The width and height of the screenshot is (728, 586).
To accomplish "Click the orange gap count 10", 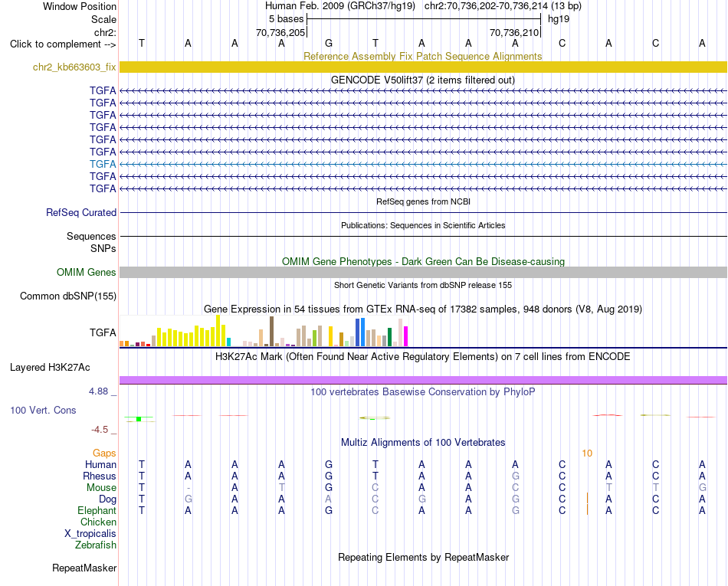I will [587, 453].
